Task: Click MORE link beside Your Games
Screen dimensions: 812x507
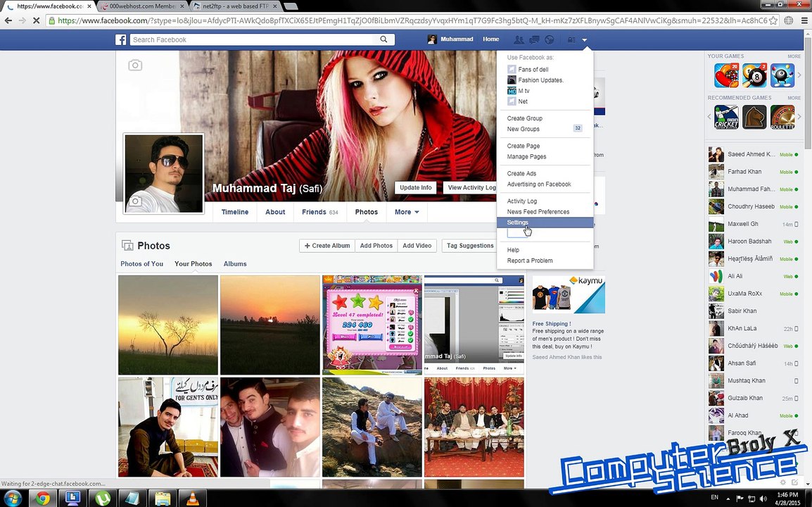Action: [x=794, y=56]
